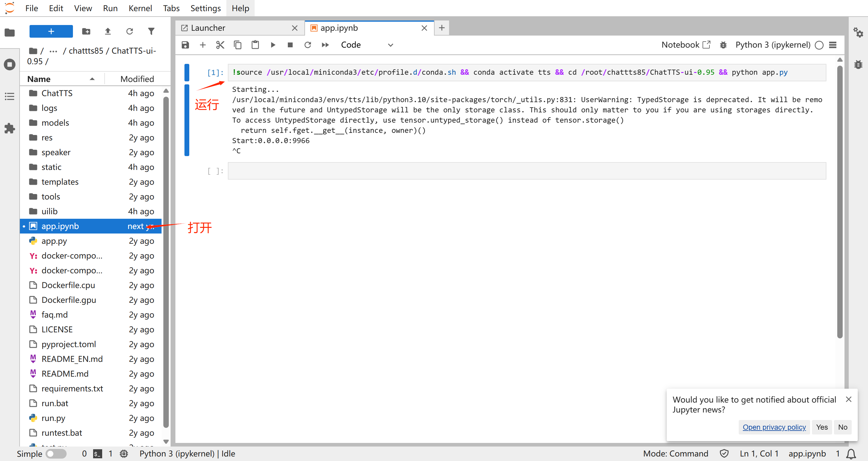Navigate to chattts85 breadcrumb
This screenshot has height=461, width=868.
point(86,51)
